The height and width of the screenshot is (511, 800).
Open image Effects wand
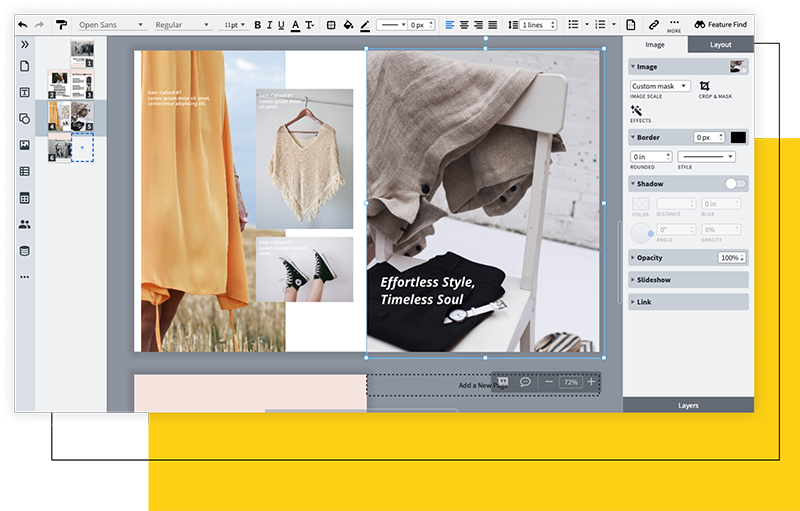pos(636,110)
